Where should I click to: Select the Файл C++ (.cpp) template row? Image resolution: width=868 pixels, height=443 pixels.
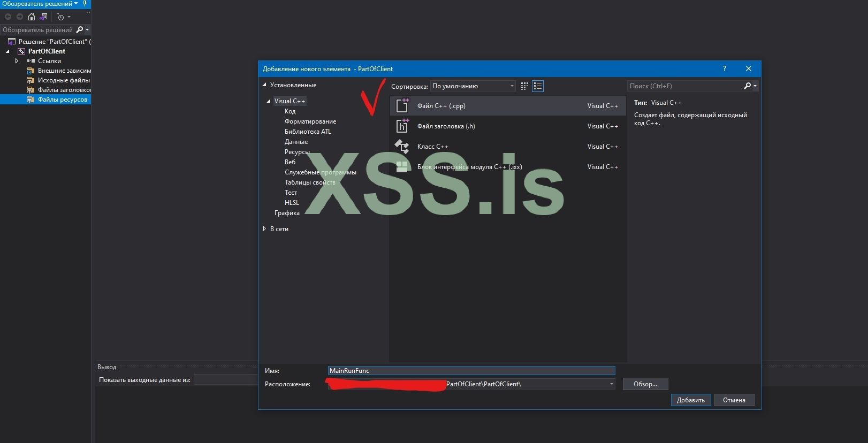click(x=508, y=106)
